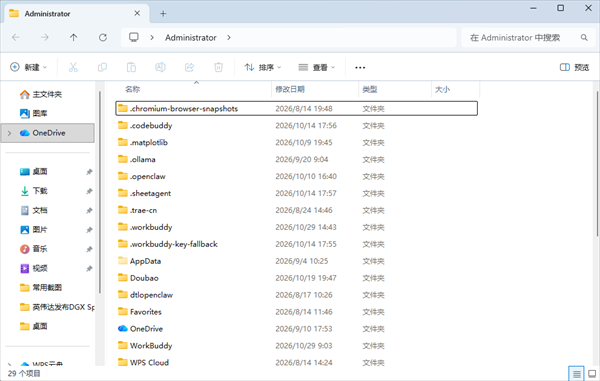Refresh the current folder
600x381 pixels.
[x=103, y=37]
